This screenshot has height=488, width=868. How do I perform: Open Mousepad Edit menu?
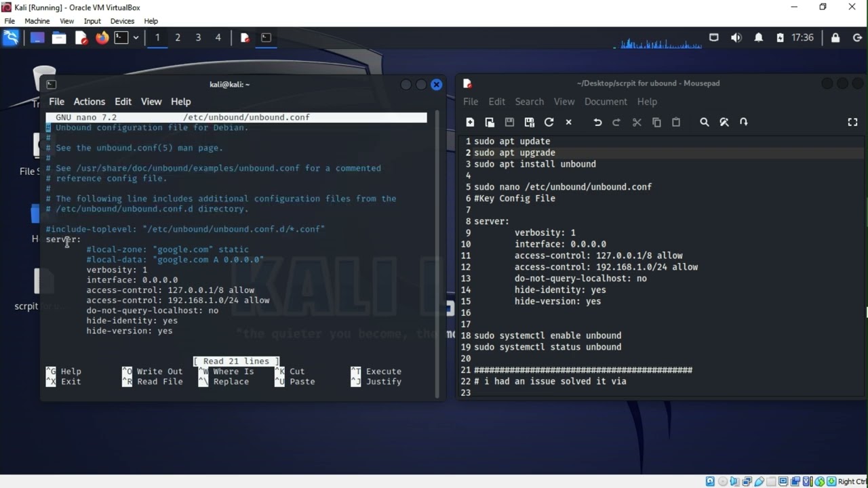click(x=497, y=102)
